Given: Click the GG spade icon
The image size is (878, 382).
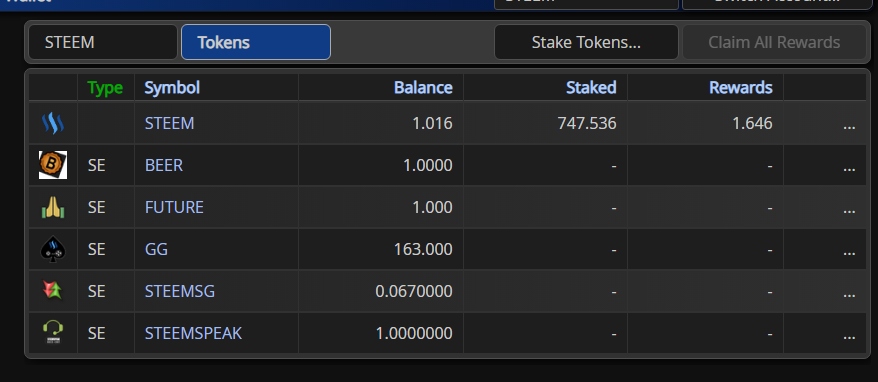Looking at the screenshot, I should pyautogui.click(x=53, y=249).
